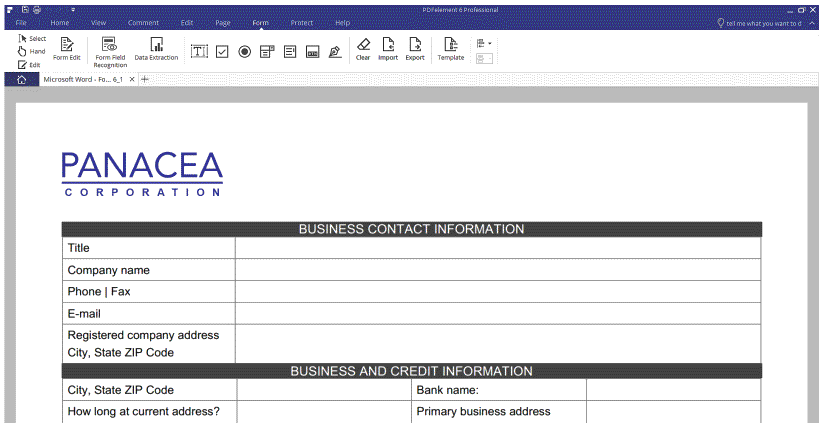The image size is (825, 423).
Task: Select the List Box form tool
Action: [290, 51]
